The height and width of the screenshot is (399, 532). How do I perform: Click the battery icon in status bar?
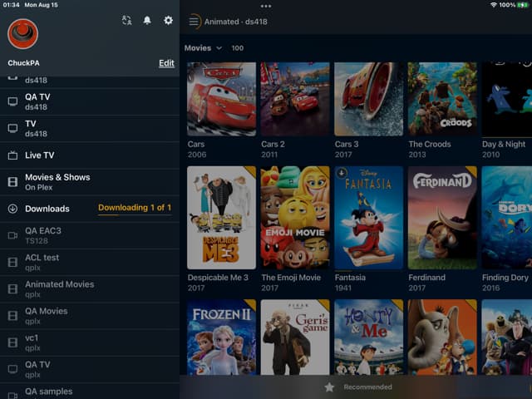(x=523, y=5)
